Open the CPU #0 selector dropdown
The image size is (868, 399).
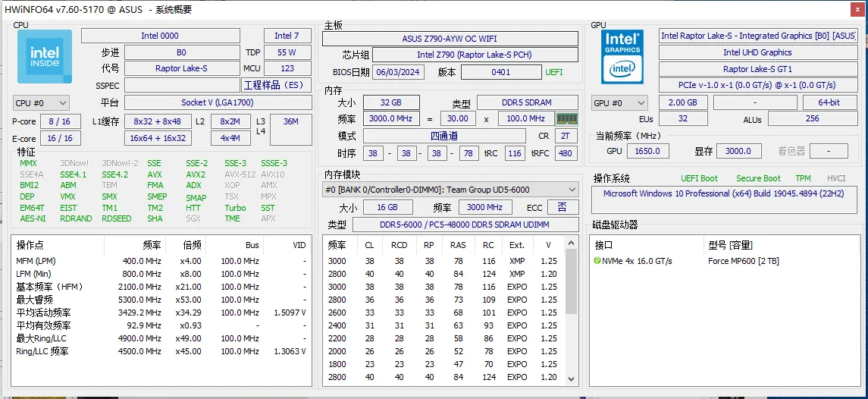point(41,103)
